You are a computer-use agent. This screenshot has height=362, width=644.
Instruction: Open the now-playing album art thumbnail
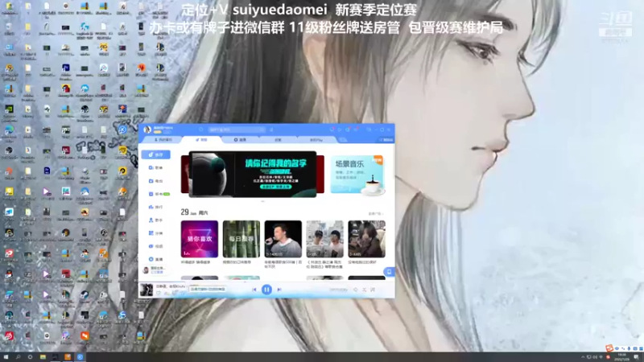coord(147,290)
